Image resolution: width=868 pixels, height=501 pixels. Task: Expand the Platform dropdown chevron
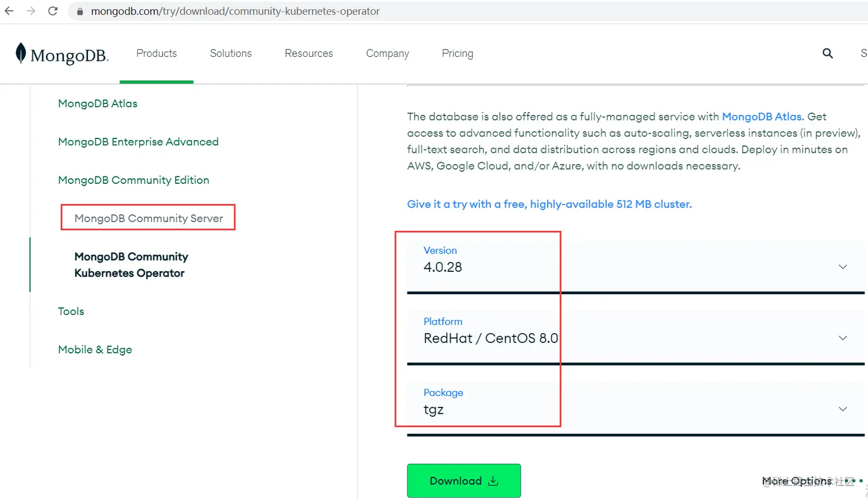843,338
